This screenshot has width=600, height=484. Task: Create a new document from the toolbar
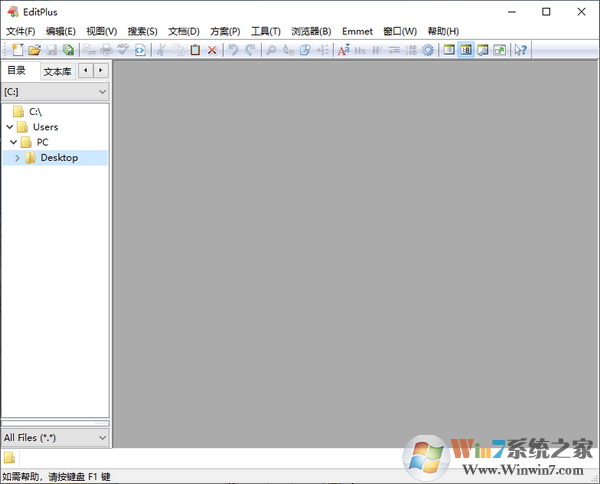pos(18,50)
